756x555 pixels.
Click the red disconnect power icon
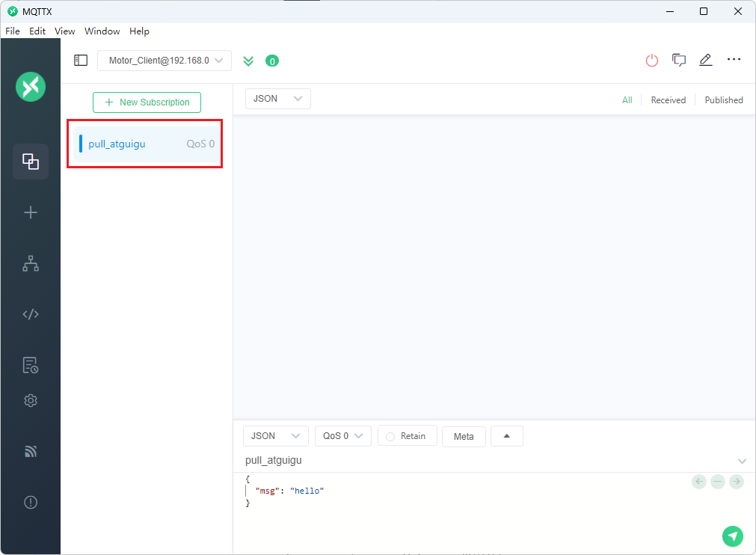tap(651, 61)
